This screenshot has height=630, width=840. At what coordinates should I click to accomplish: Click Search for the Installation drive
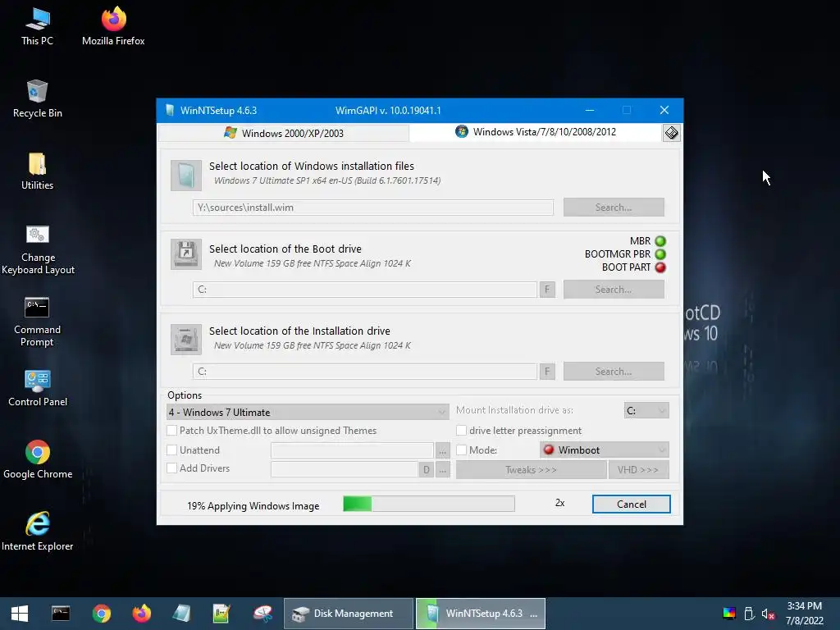coord(614,372)
